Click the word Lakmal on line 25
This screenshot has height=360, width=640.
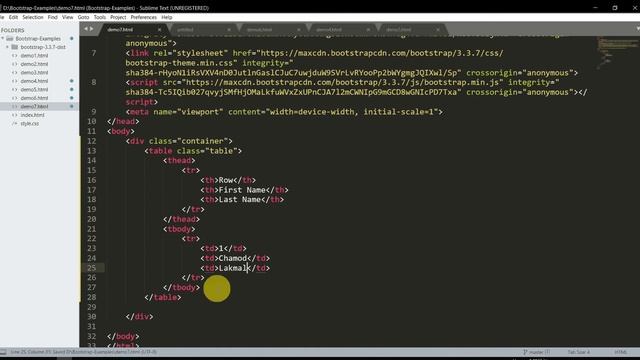pos(233,268)
